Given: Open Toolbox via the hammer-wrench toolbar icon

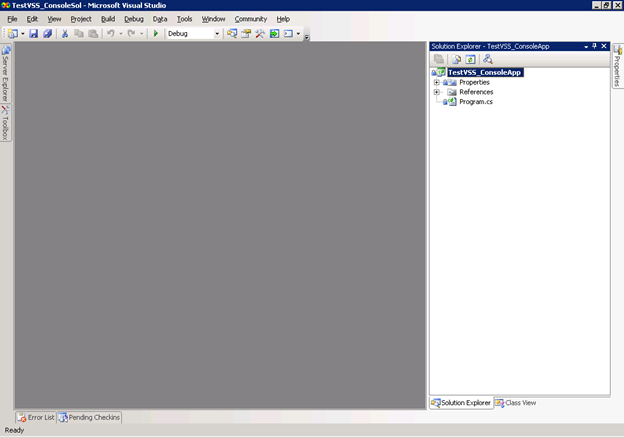Looking at the screenshot, I should pos(260,34).
